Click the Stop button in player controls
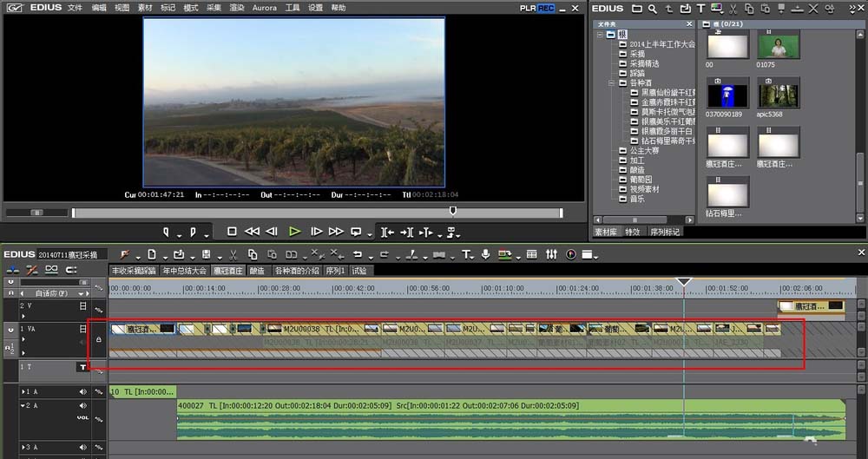 pos(232,232)
